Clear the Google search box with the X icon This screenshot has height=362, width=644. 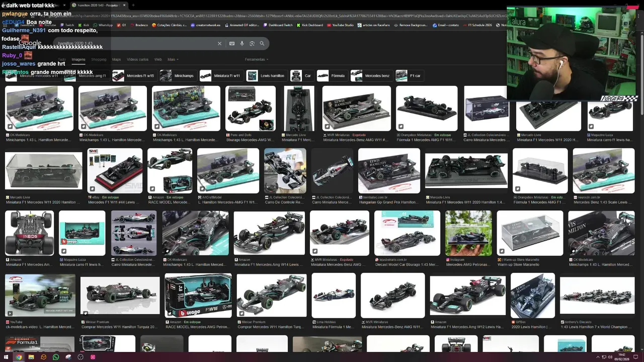tap(219, 44)
